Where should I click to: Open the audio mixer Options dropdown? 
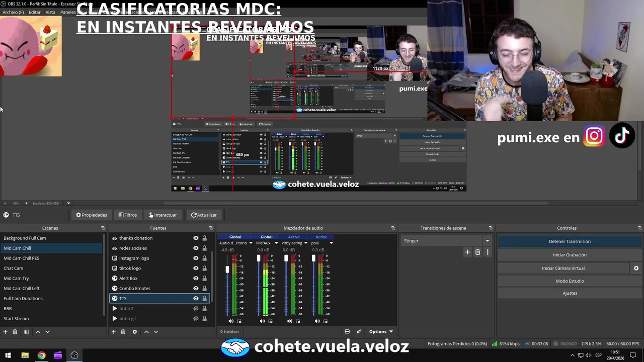(x=381, y=332)
